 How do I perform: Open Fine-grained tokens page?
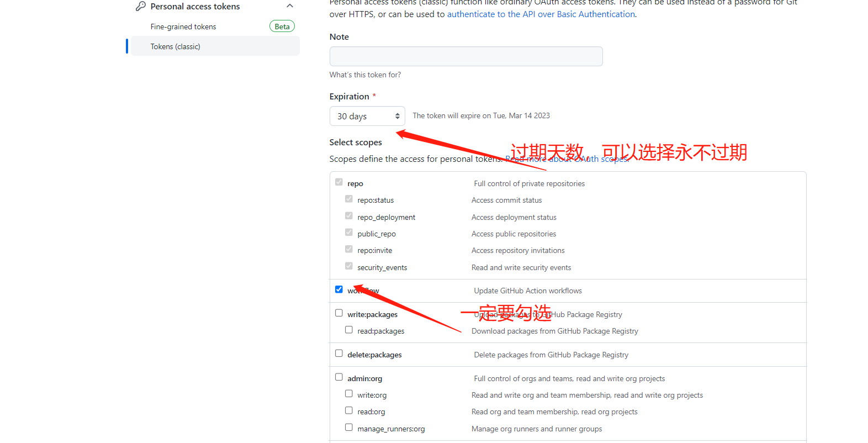click(183, 27)
